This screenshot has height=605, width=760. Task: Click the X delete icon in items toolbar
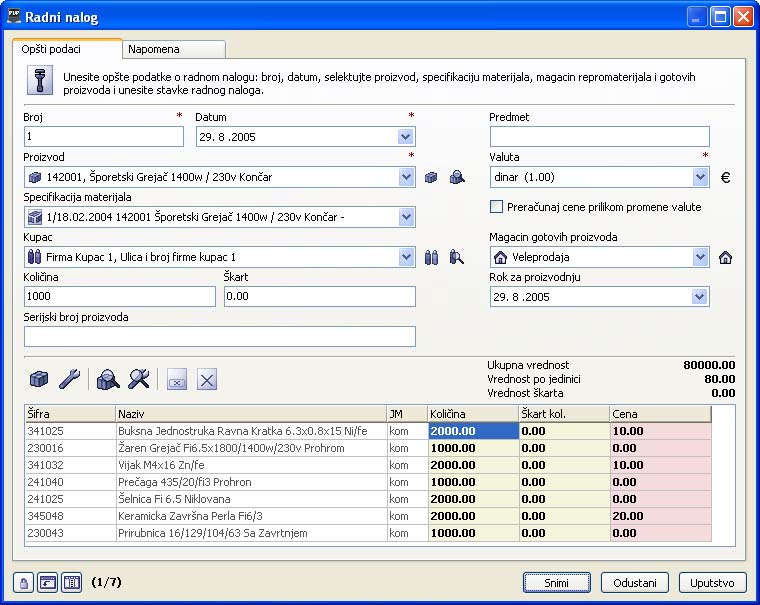click(206, 379)
